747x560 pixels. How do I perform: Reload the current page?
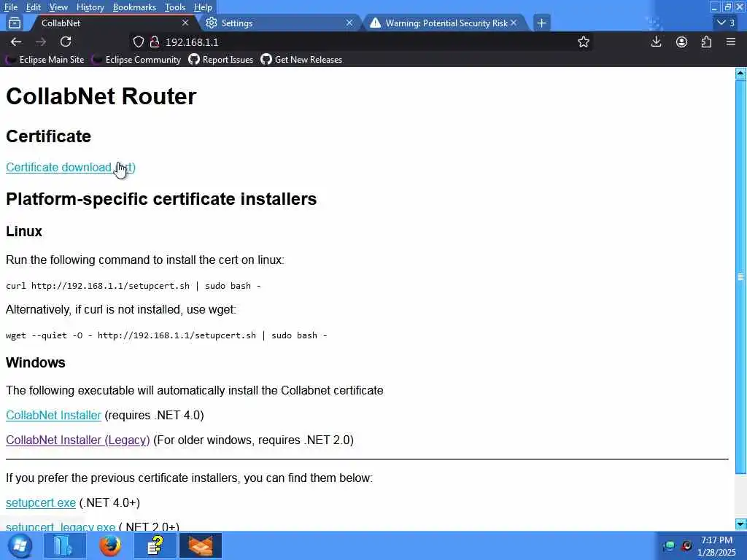click(66, 42)
